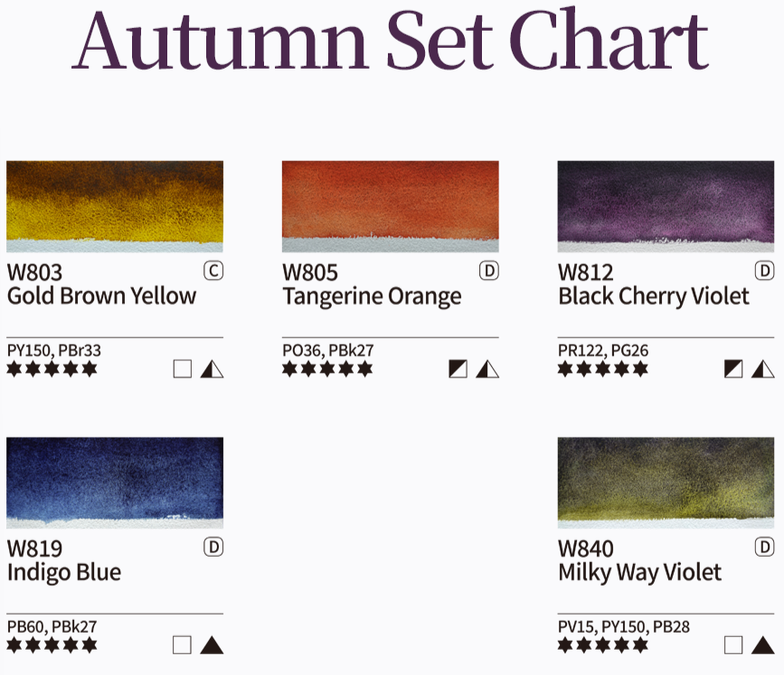Click the half-filled square under Black Cherry Violet
Image resolution: width=784 pixels, height=675 pixels.
[734, 369]
